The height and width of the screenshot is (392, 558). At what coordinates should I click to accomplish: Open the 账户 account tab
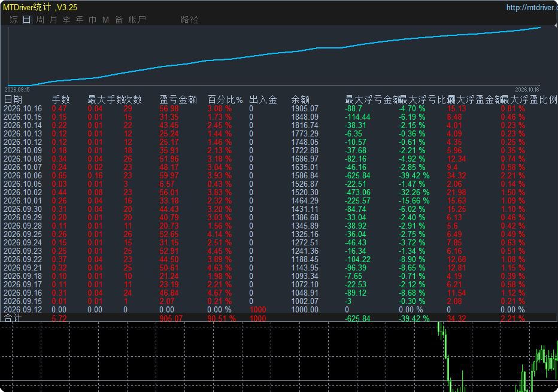(137, 20)
